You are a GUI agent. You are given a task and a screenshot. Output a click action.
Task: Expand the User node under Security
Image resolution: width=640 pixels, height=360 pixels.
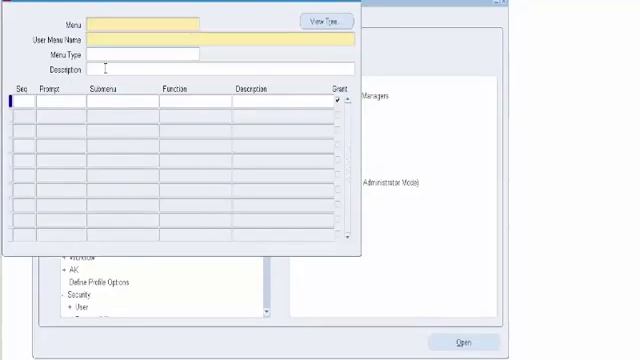(x=70, y=307)
